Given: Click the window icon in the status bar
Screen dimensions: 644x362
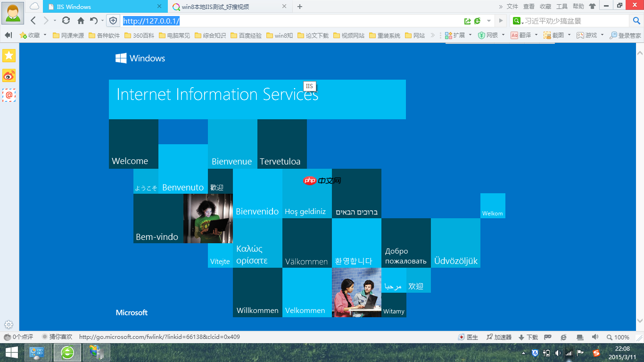Looking at the screenshot, I should 580,337.
